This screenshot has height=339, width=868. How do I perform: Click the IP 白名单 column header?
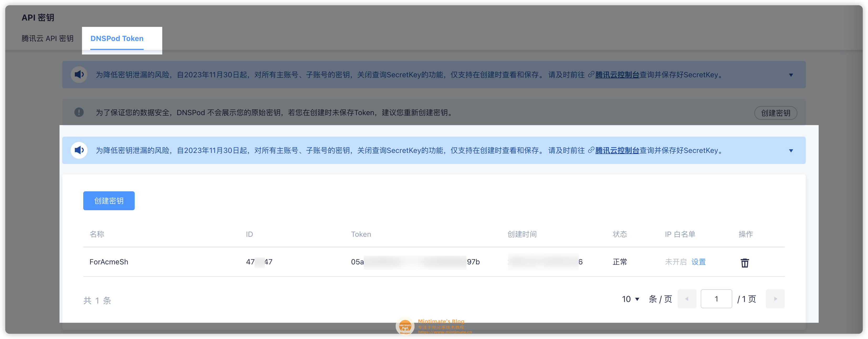680,234
